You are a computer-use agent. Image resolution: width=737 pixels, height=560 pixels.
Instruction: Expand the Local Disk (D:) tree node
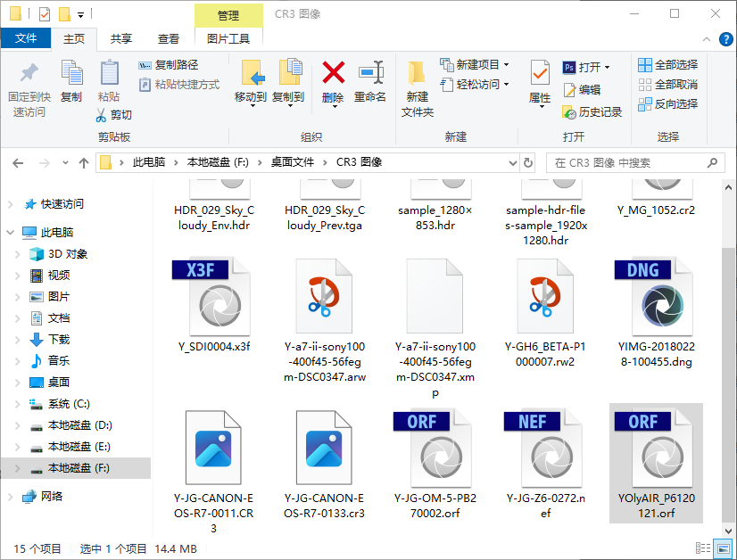(x=17, y=425)
